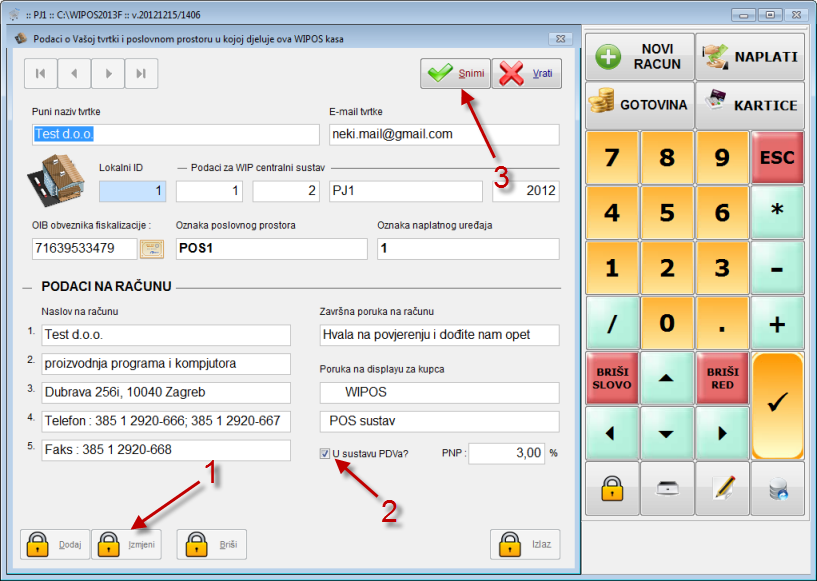The height and width of the screenshot is (581, 817).
Task: Click the NOVI RACUN button
Action: point(640,56)
